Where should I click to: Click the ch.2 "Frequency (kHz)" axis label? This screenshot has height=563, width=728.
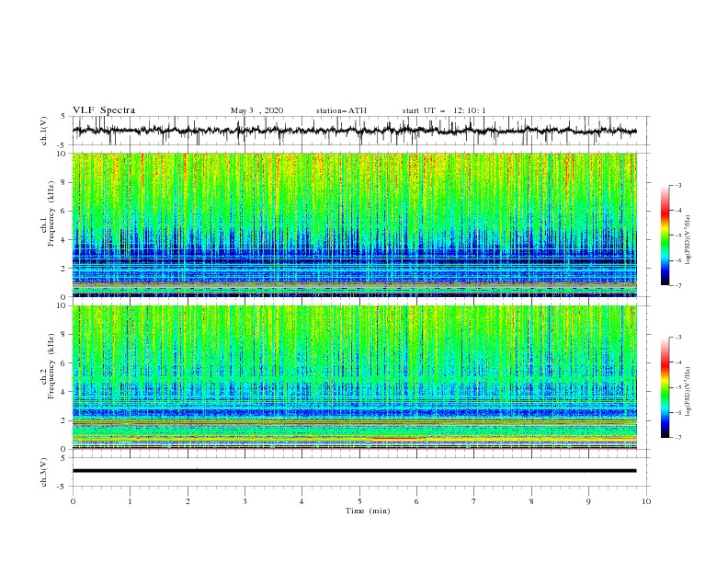(x=51, y=366)
